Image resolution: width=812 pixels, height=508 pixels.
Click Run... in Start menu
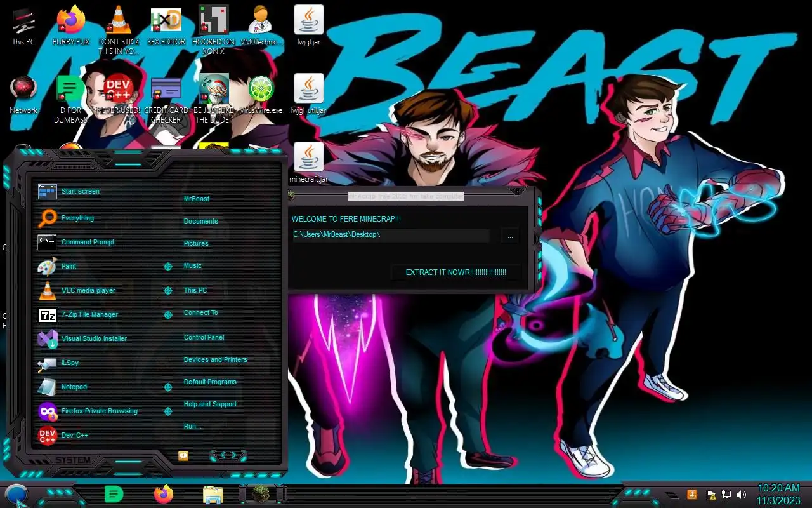pyautogui.click(x=193, y=427)
